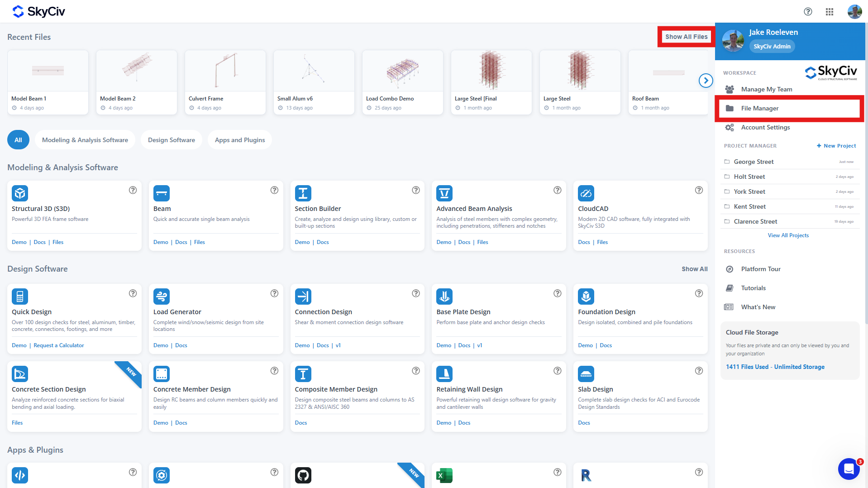The height and width of the screenshot is (488, 868).
Task: Open the Load Generator wind icon
Action: tap(162, 297)
